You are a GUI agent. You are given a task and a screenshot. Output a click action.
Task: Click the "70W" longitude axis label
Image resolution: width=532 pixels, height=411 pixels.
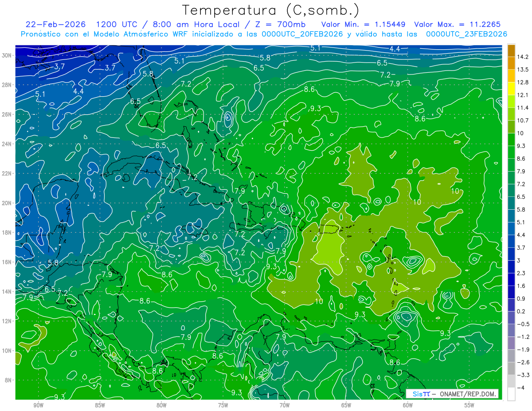[285, 405]
